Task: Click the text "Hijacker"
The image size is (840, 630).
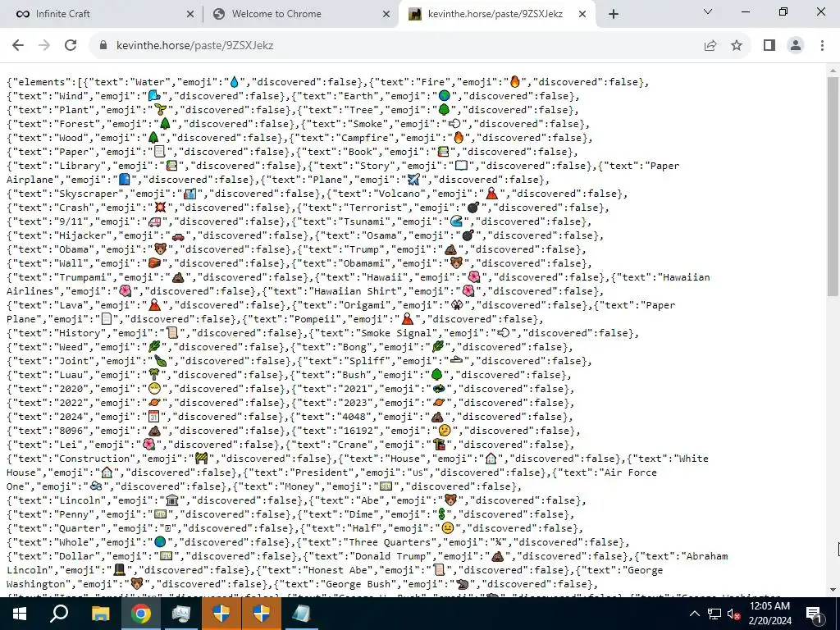Action: pos(83,235)
